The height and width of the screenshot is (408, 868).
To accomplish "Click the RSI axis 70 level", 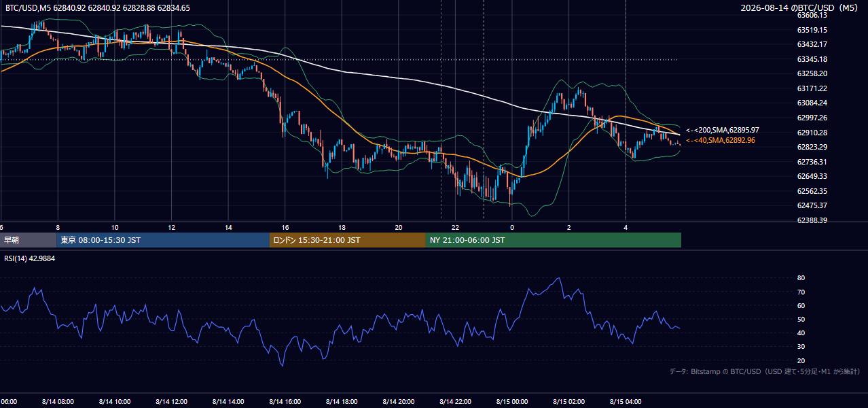I will pos(801,292).
